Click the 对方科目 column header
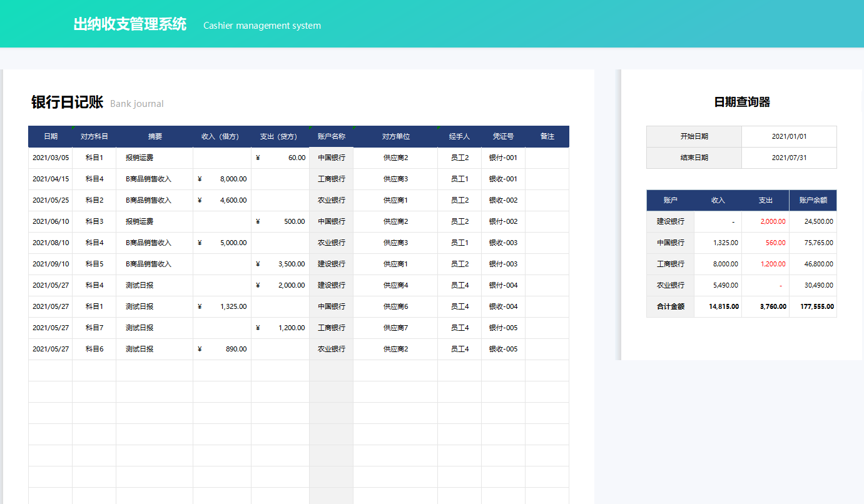 tap(94, 136)
